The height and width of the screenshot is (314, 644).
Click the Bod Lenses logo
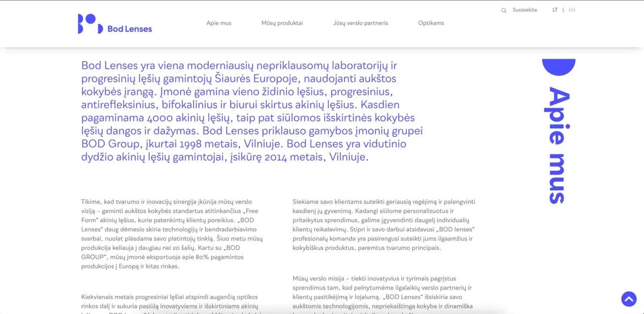115,24
